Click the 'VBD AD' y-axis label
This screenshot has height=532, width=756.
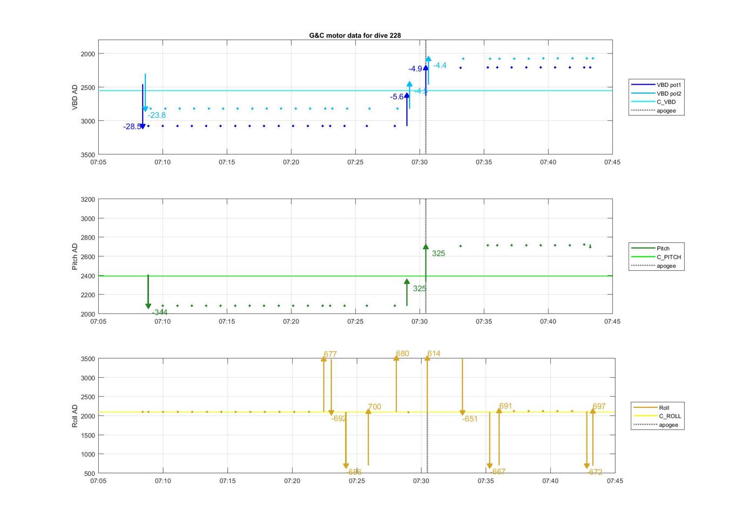[75, 97]
